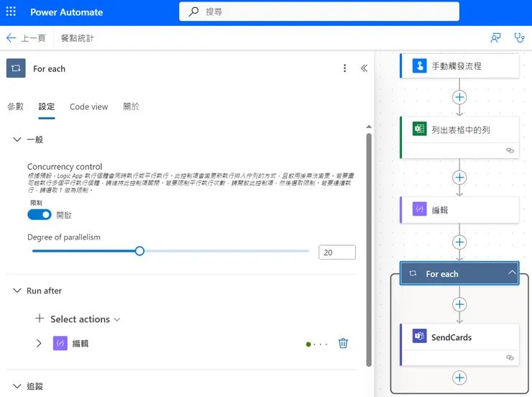Open the flow checker stethoscope icon
Image resolution: width=532 pixels, height=397 pixels.
(519, 37)
